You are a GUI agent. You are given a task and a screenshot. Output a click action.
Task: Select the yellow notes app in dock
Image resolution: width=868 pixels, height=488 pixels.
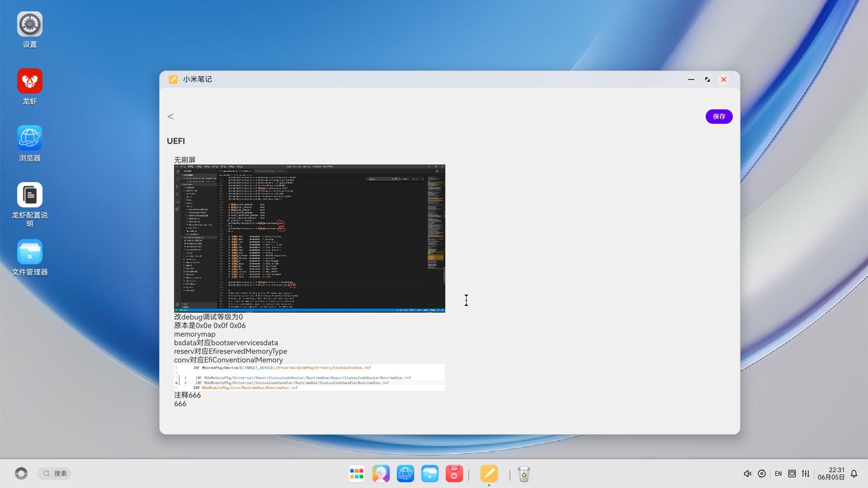[489, 474]
